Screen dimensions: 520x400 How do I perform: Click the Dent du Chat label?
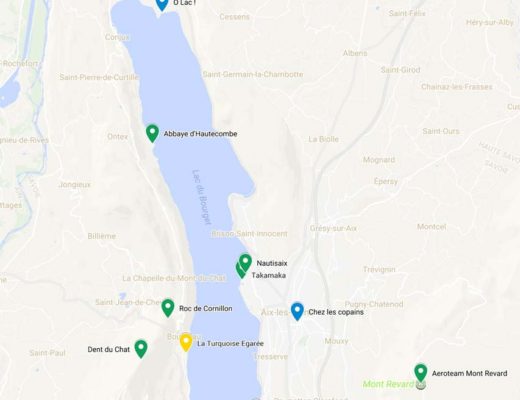point(109,349)
